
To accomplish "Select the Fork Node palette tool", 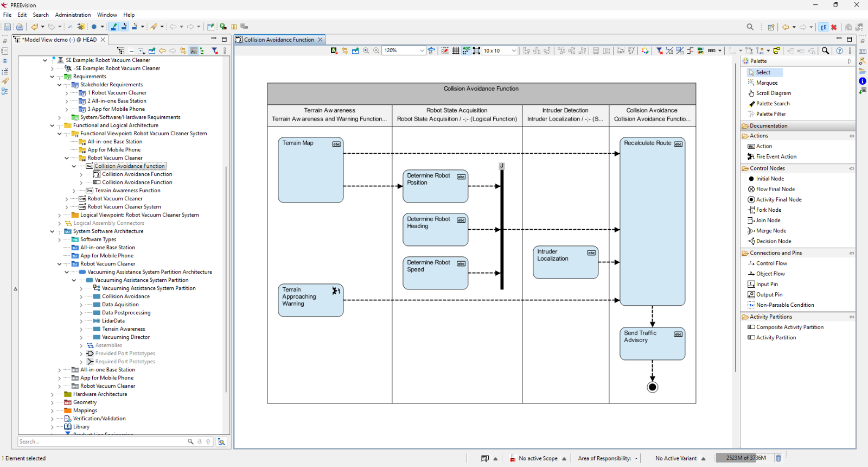I will (765, 210).
